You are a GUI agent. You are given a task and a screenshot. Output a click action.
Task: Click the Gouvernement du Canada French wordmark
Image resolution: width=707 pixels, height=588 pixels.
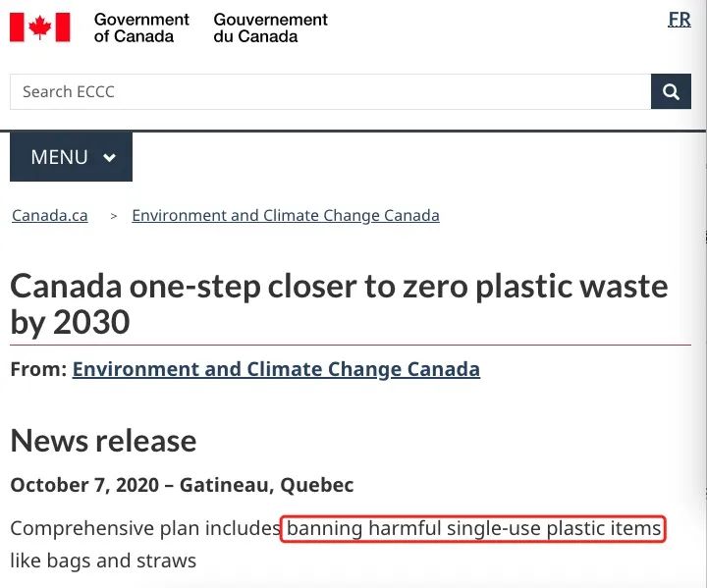271,27
